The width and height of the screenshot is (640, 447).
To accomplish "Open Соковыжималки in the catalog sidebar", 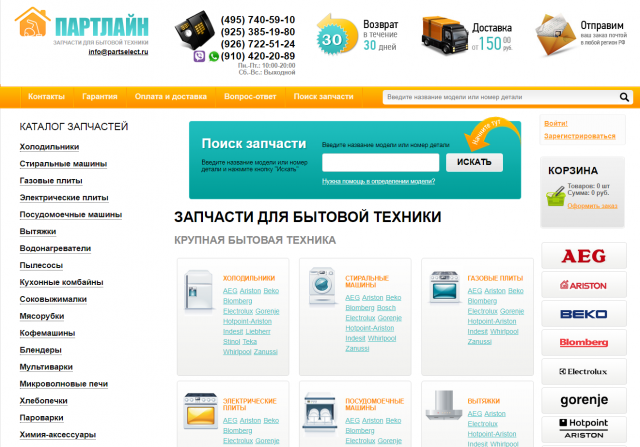I will pos(53,299).
